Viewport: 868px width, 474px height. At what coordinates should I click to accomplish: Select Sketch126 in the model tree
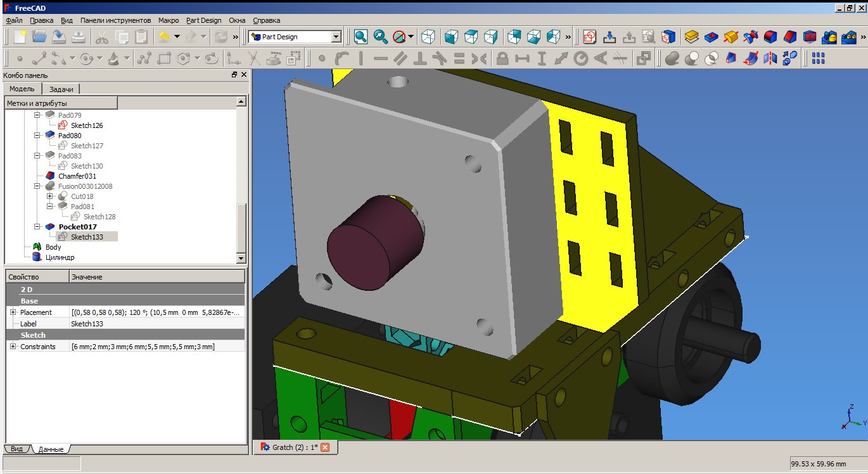(87, 125)
